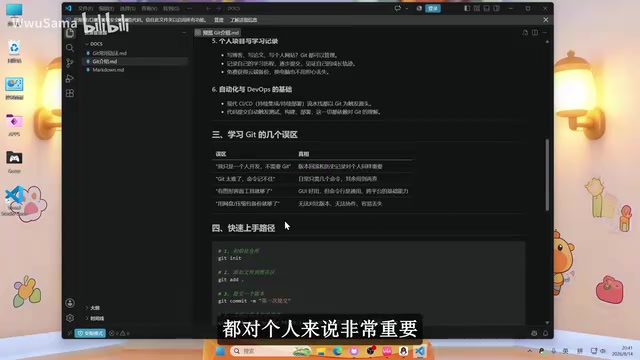Select Git介绍.md in the explorer
The height and width of the screenshot is (360, 640).
click(105, 61)
